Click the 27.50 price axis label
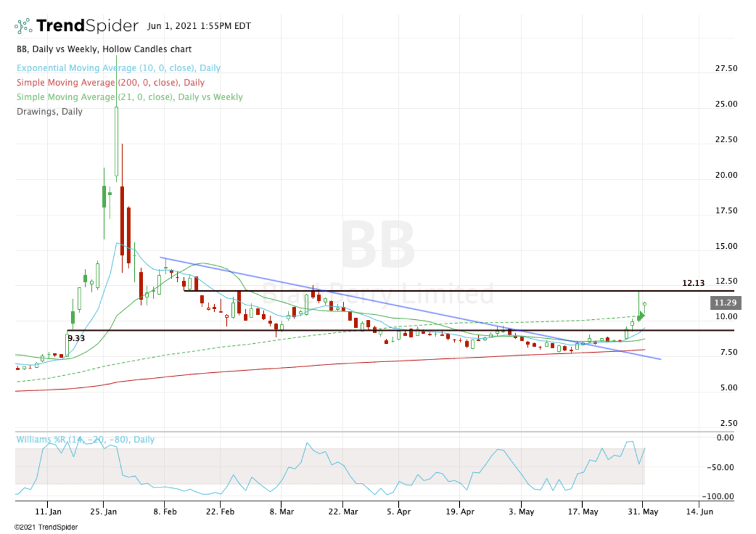 coord(728,68)
